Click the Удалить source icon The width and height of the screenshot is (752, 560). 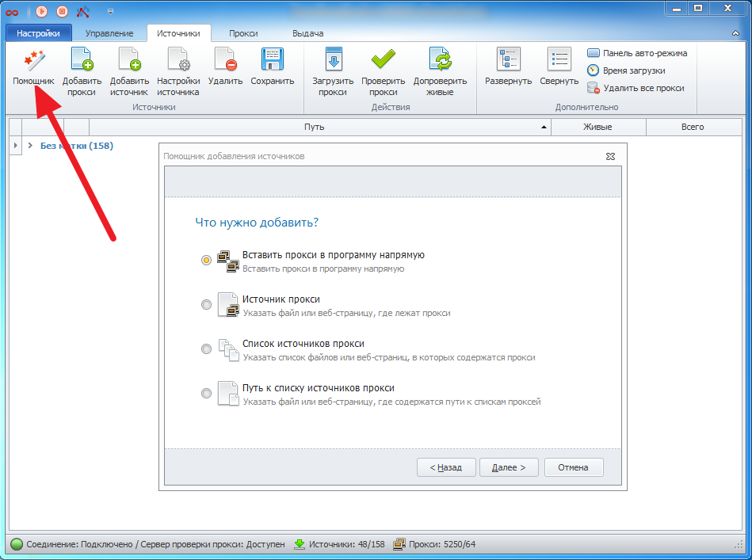(x=224, y=61)
